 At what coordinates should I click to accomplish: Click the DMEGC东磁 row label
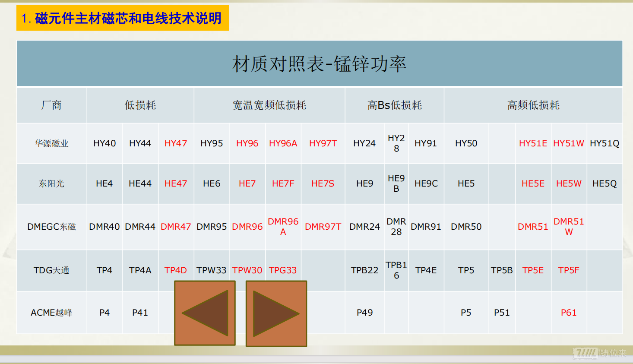click(51, 227)
